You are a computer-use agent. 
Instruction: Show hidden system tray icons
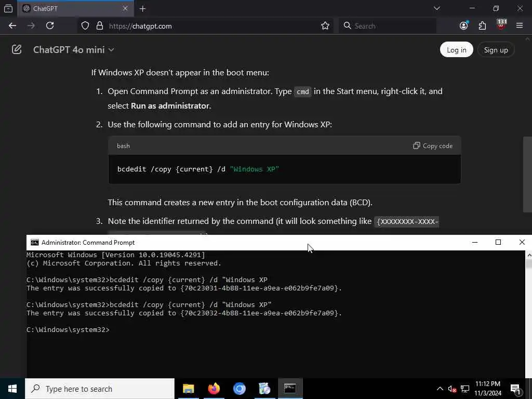point(440,389)
